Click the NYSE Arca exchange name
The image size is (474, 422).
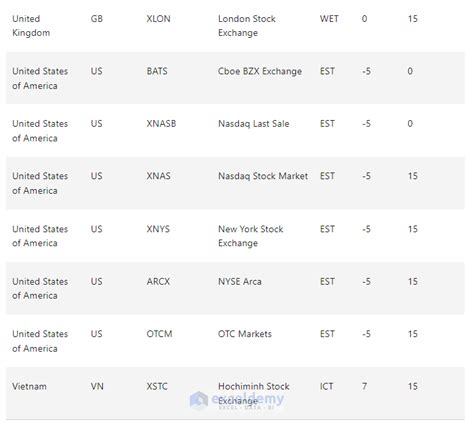pos(240,281)
